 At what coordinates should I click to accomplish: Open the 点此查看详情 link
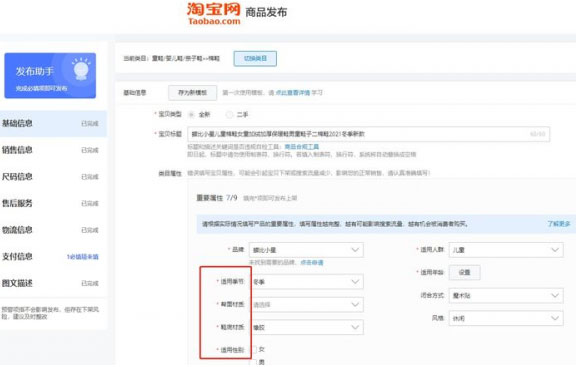[x=293, y=93]
